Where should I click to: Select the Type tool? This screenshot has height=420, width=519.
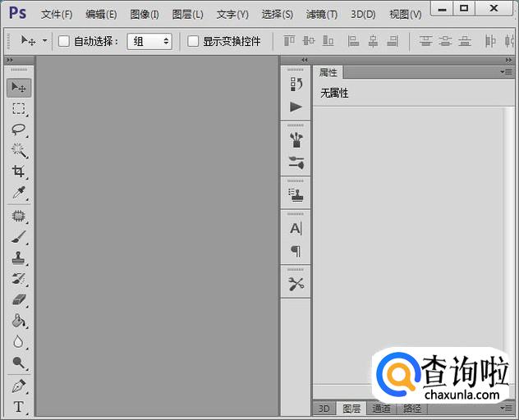(19, 407)
